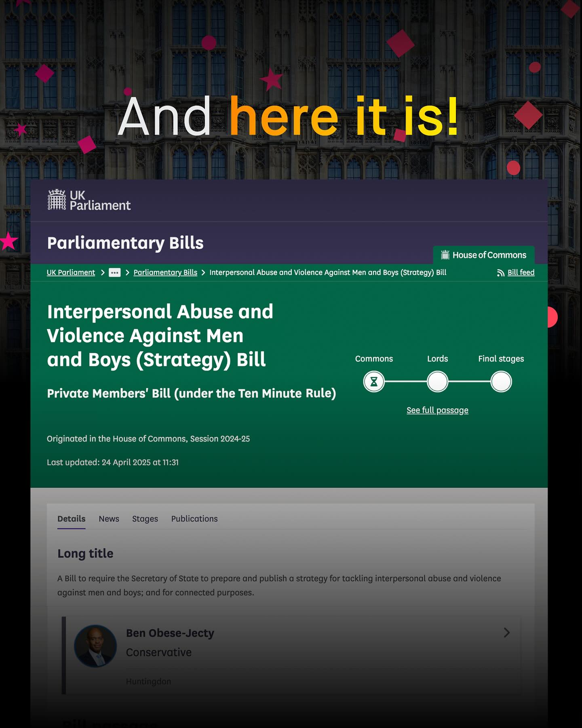Open the chevron arrow on Ben Obese-Jecty card
This screenshot has height=728, width=582.
click(x=506, y=633)
